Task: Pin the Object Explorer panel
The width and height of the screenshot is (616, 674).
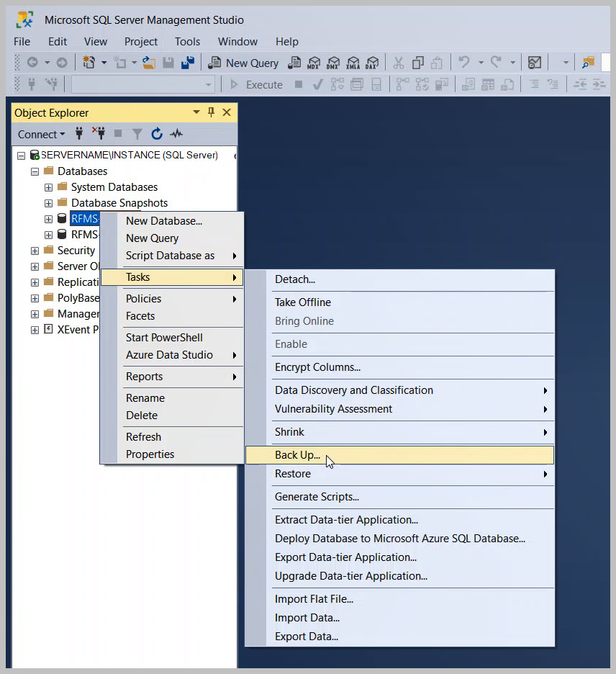Action: tap(211, 112)
